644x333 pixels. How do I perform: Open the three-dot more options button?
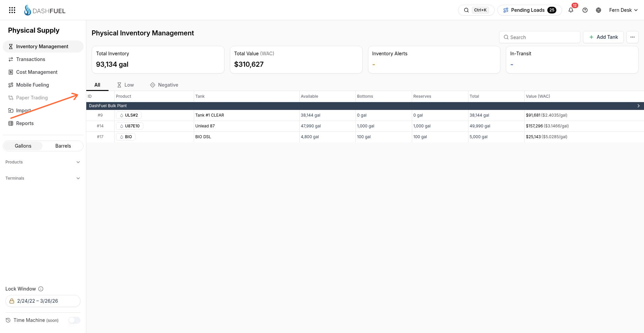[x=633, y=37]
